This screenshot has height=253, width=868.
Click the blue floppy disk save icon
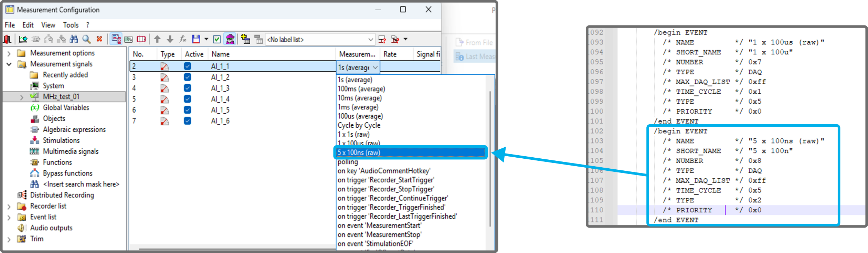196,39
